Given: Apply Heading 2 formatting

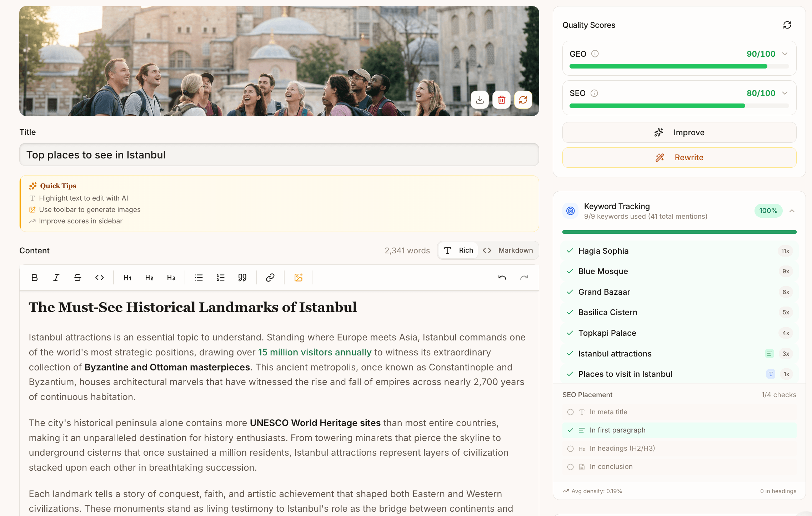Looking at the screenshot, I should [x=149, y=277].
